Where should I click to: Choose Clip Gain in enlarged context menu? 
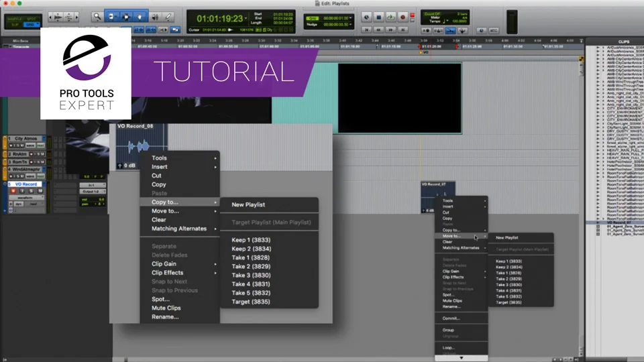(180, 264)
